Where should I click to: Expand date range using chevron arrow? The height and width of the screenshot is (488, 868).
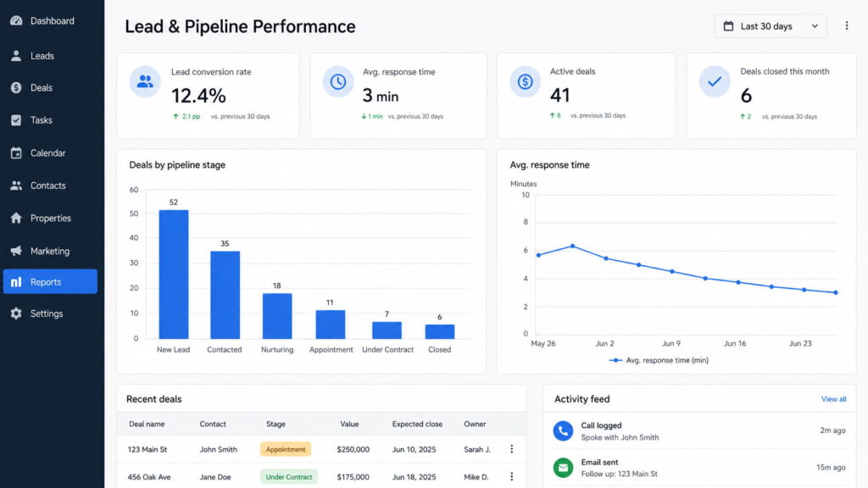tap(815, 26)
